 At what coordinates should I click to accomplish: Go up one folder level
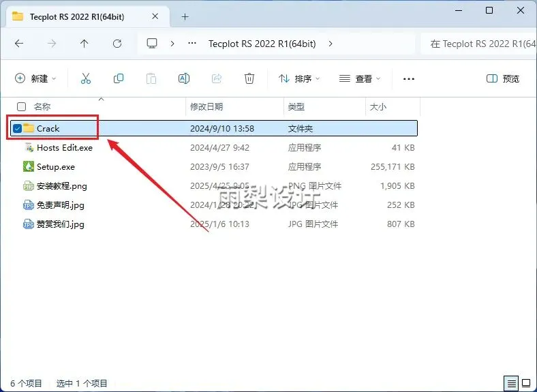pyautogui.click(x=84, y=44)
